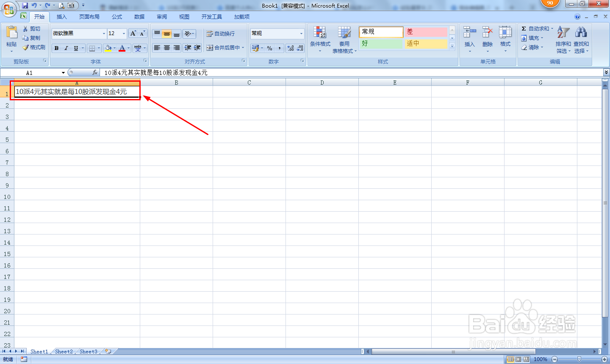This screenshot has height=364, width=610.
Task: Toggle top vertical alignment
Action: (x=157, y=34)
